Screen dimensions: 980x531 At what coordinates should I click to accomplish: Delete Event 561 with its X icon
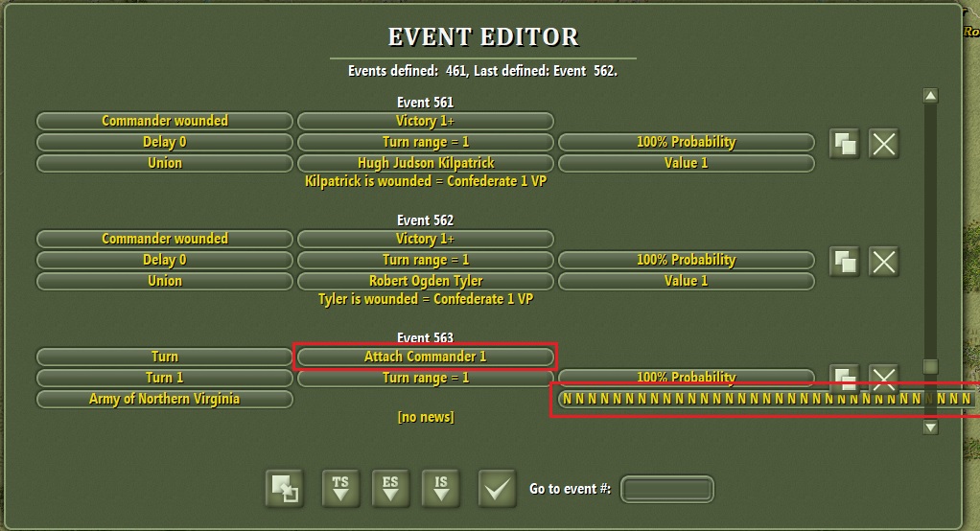[884, 145]
